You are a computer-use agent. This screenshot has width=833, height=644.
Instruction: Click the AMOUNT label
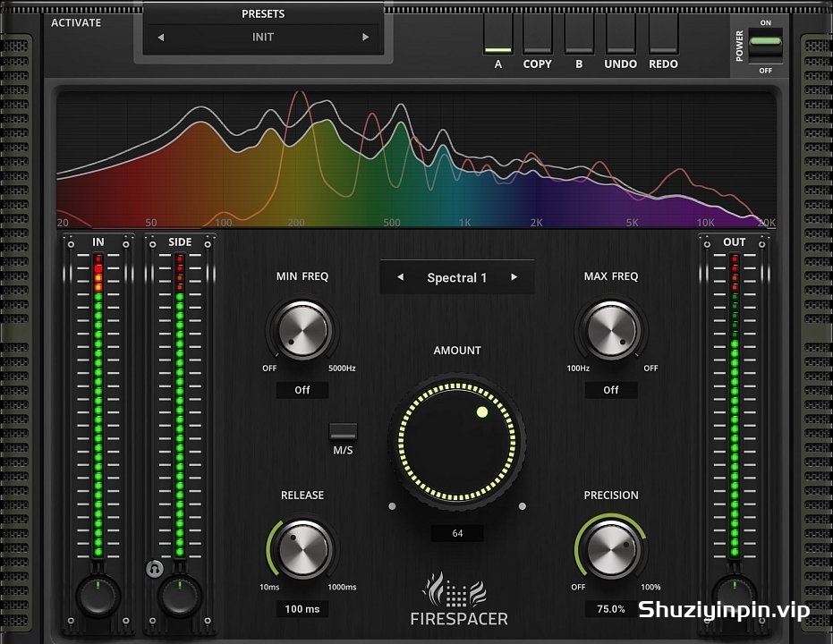coord(457,351)
